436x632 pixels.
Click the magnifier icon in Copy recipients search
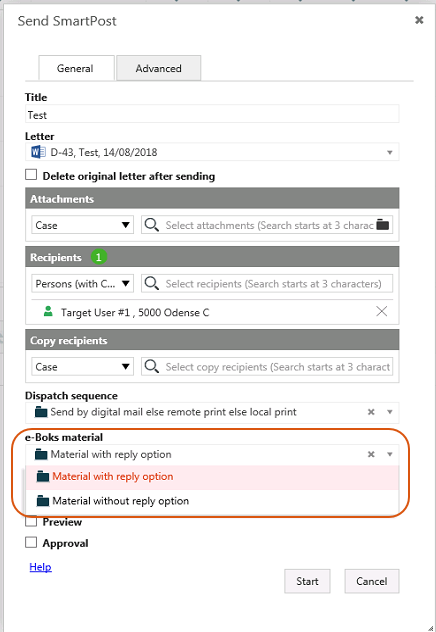point(152,366)
